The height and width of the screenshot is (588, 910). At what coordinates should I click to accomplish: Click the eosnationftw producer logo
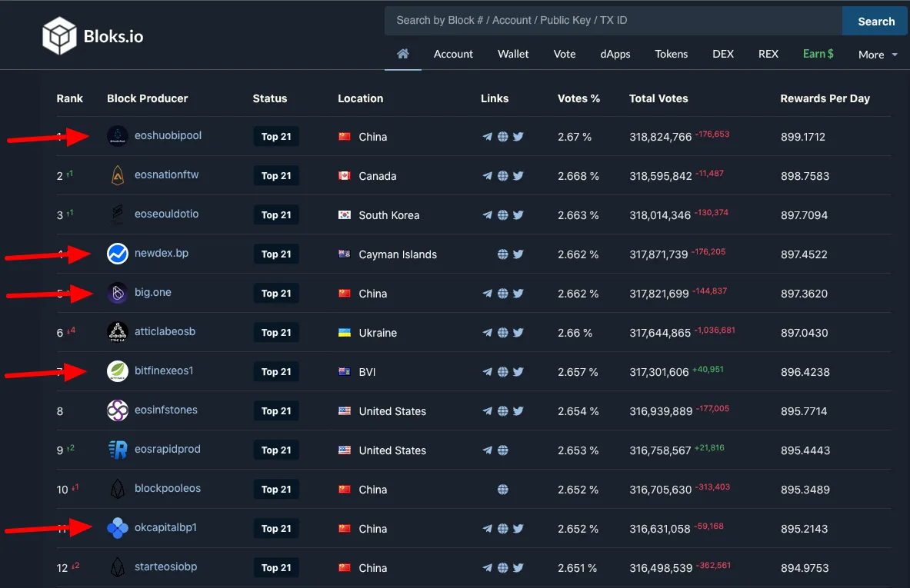pos(117,175)
